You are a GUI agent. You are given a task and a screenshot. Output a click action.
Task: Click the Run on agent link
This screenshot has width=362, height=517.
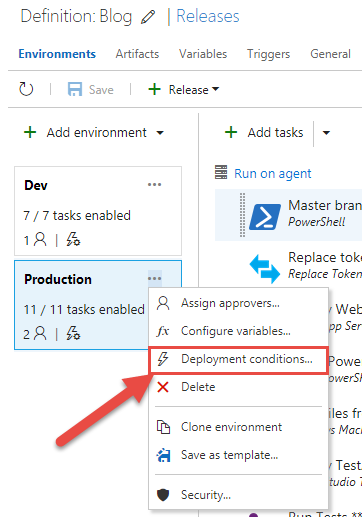(x=273, y=174)
